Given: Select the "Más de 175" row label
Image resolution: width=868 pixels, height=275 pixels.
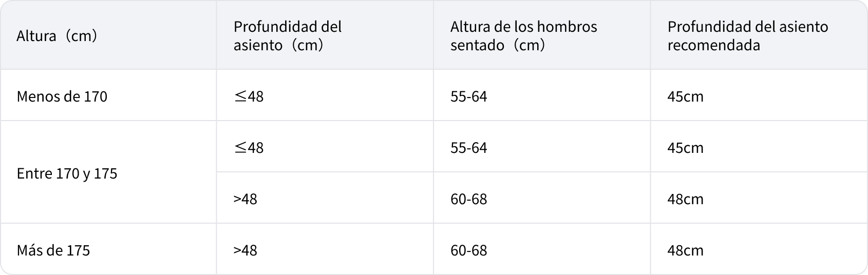Looking at the screenshot, I should tap(53, 250).
